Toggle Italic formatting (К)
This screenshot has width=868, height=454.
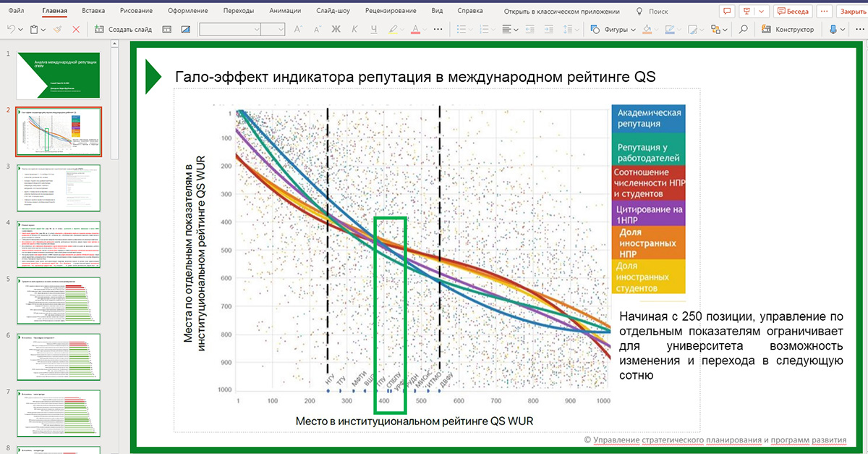click(354, 30)
